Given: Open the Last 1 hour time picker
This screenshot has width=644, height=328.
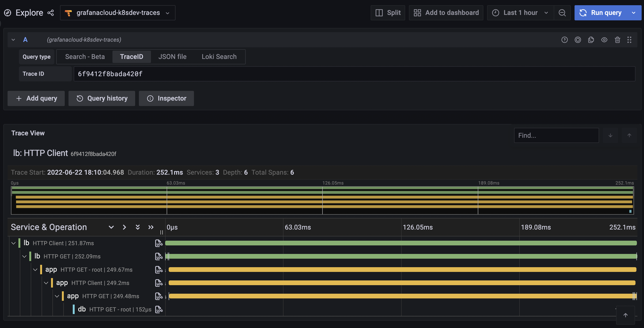Looking at the screenshot, I should (520, 13).
